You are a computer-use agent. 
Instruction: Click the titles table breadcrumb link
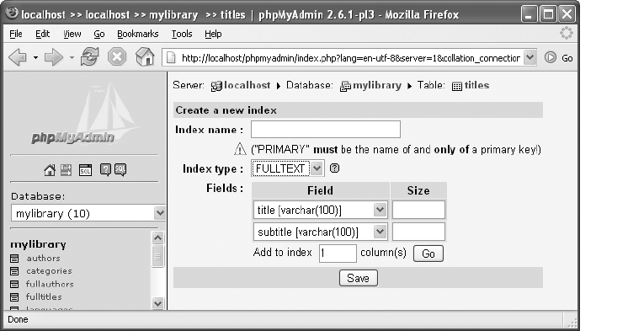pos(476,85)
